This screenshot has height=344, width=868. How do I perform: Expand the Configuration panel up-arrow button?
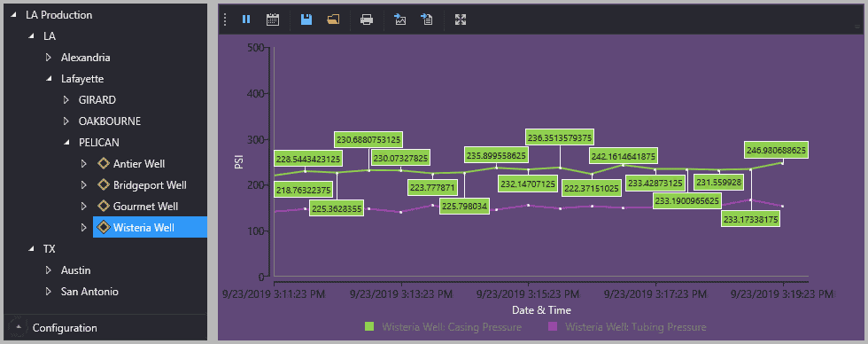pos(19,327)
